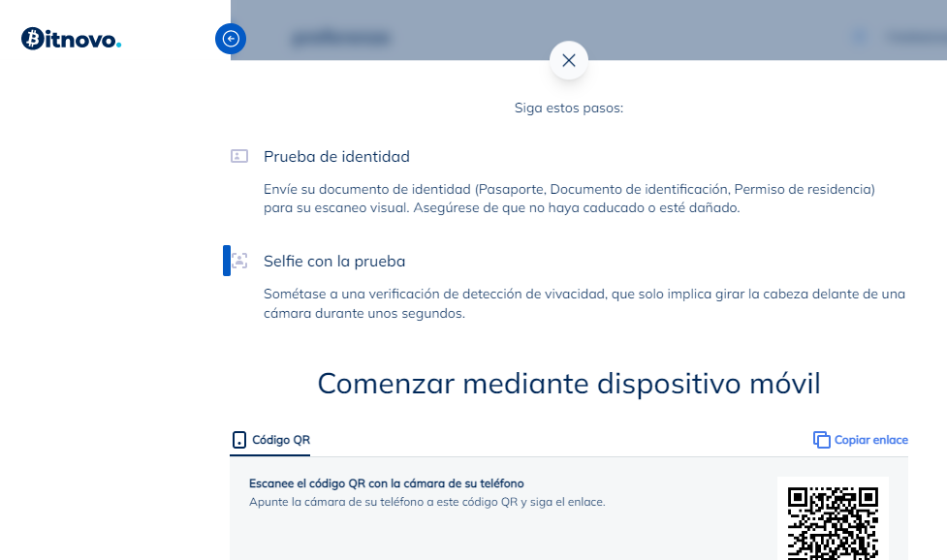The width and height of the screenshot is (947, 560).
Task: Click the copy icon next to Copiar enlace
Action: point(821,440)
